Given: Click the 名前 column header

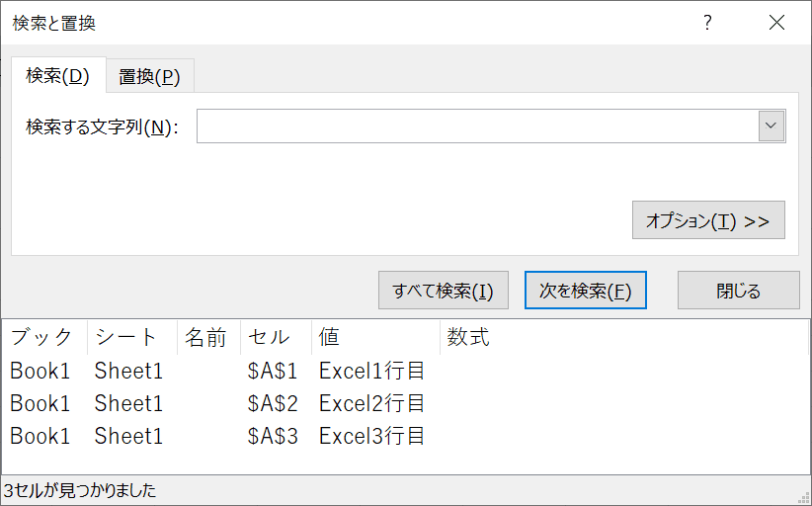Looking at the screenshot, I should pos(209,337).
